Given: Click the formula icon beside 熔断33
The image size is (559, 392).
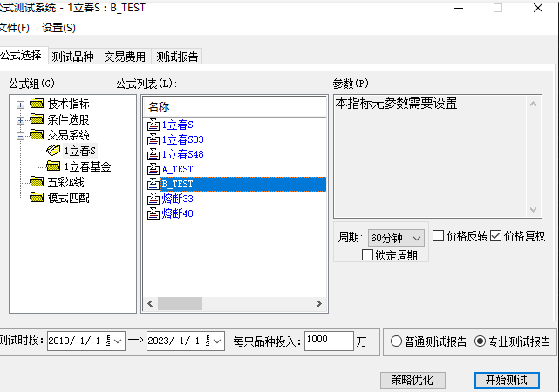Looking at the screenshot, I should point(153,199).
